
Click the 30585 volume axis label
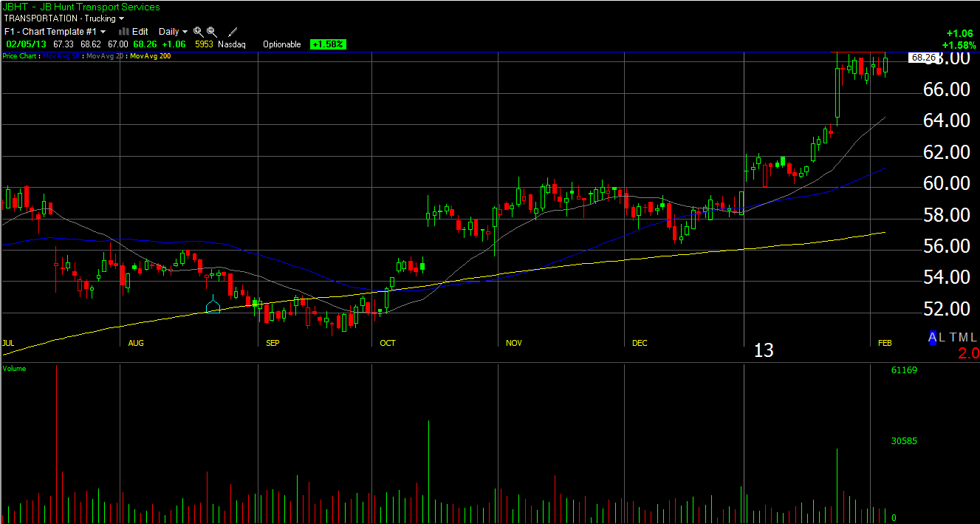tap(904, 441)
